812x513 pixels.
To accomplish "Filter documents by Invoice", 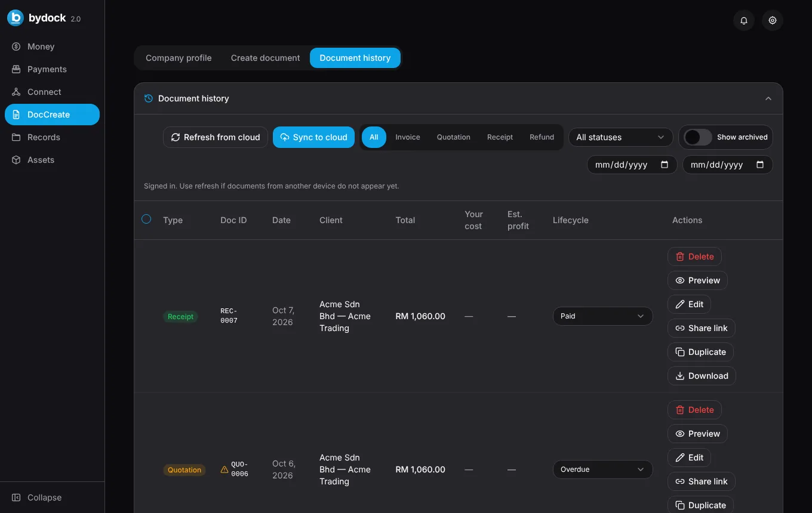I will (408, 137).
